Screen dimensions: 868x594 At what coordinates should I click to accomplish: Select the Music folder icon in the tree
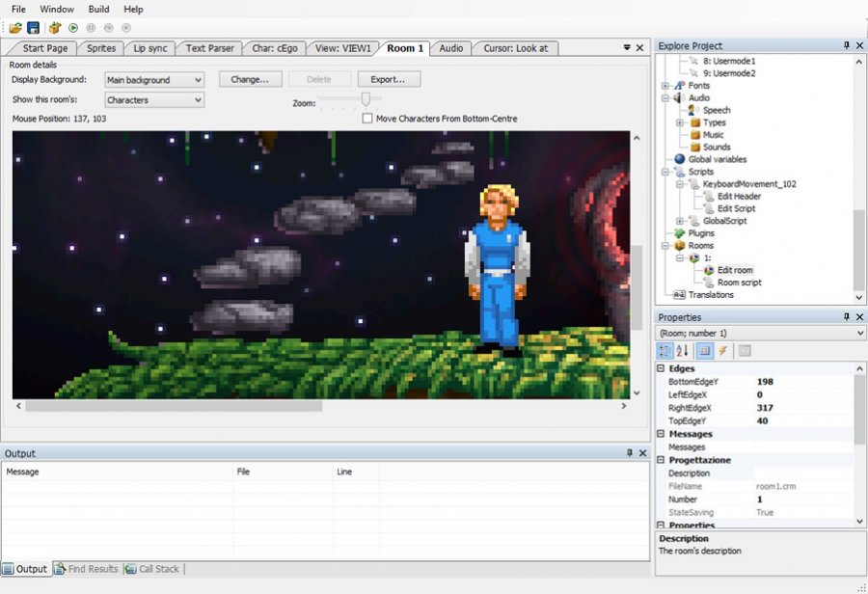695,135
